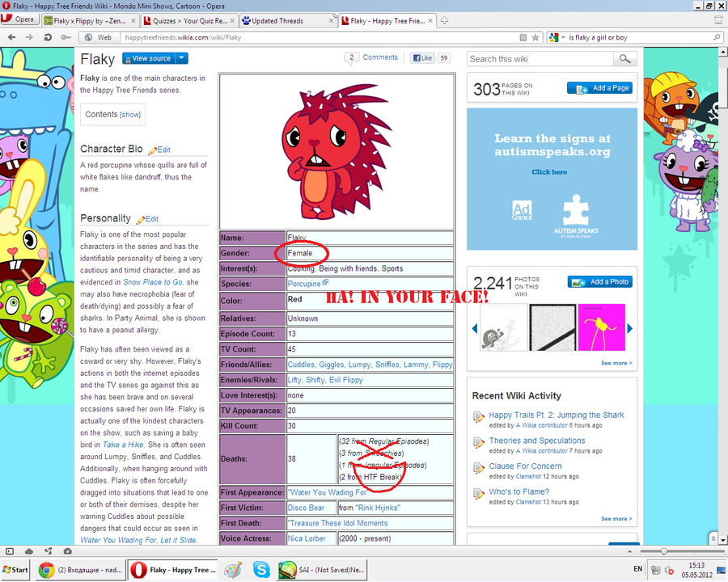728x582 pixels.
Task: Click the View source button
Action: tap(149, 58)
